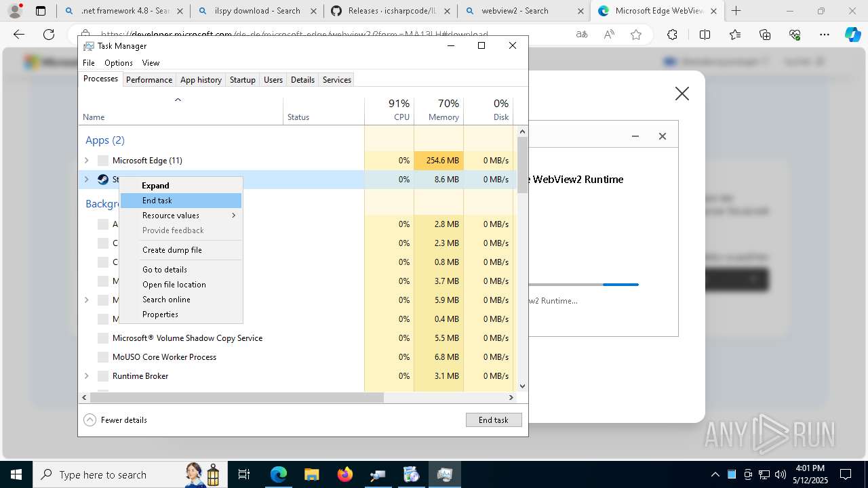
Task: Open Task Manager View menu
Action: (x=151, y=63)
